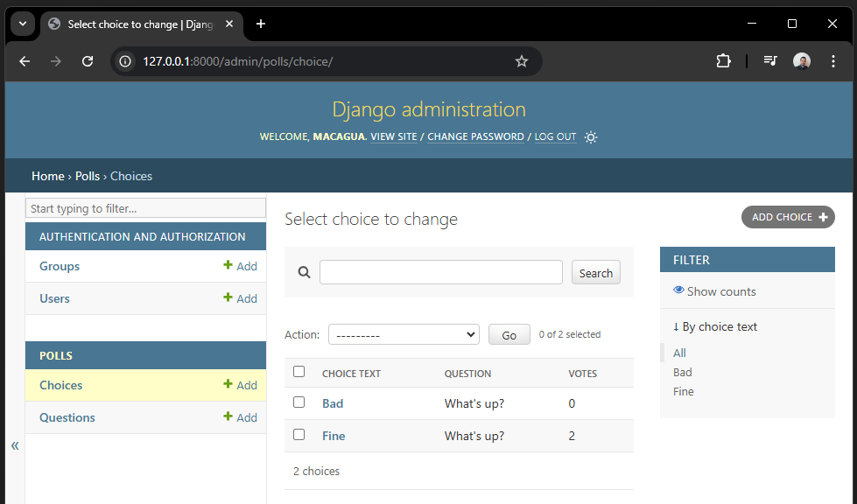This screenshot has height=504, width=857.
Task: Click the browser address bar URL
Action: (238, 61)
